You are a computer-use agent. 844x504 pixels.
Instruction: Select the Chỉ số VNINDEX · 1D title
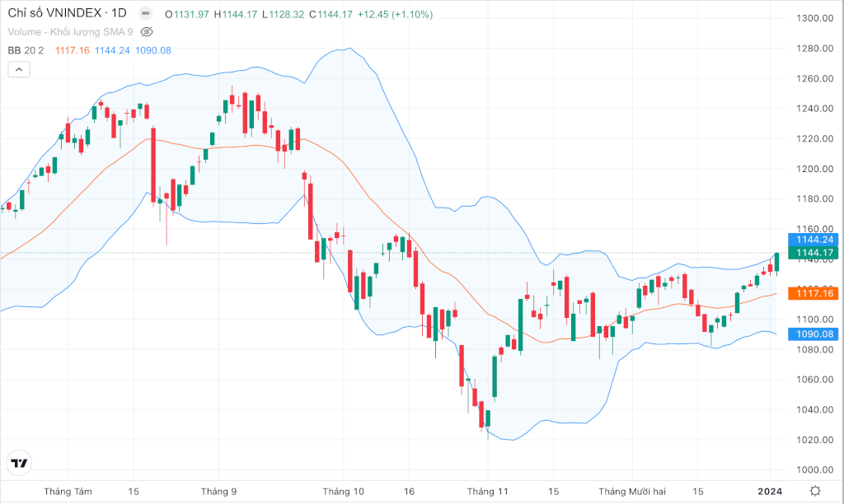coord(68,13)
